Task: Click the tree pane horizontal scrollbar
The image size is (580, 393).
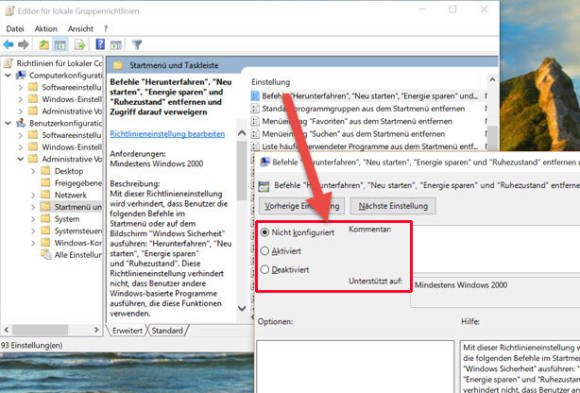Action: [51, 329]
